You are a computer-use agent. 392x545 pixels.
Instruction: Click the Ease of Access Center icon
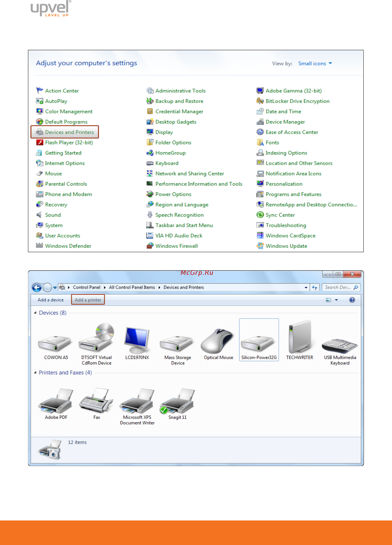260,132
